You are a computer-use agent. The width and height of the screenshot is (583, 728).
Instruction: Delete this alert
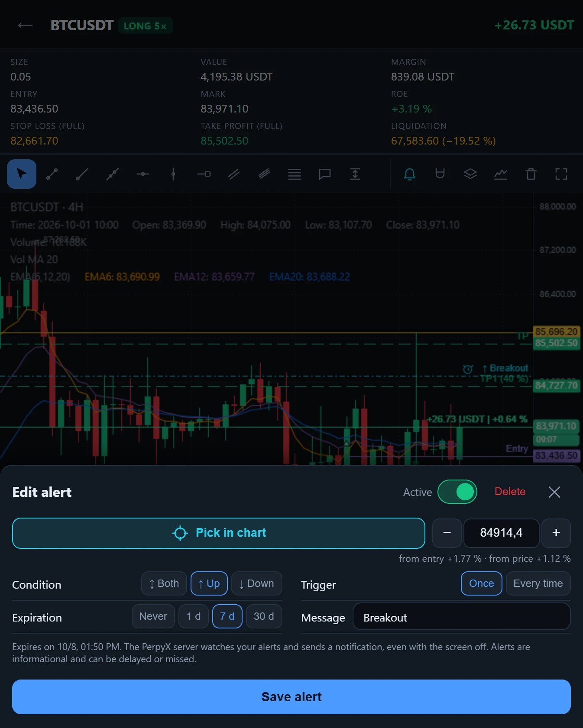point(510,492)
